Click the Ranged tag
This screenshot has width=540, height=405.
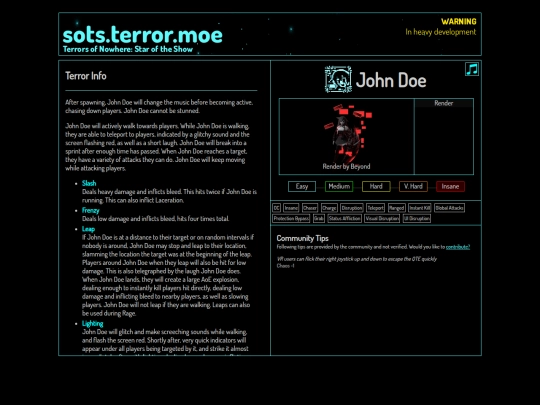tap(396, 208)
